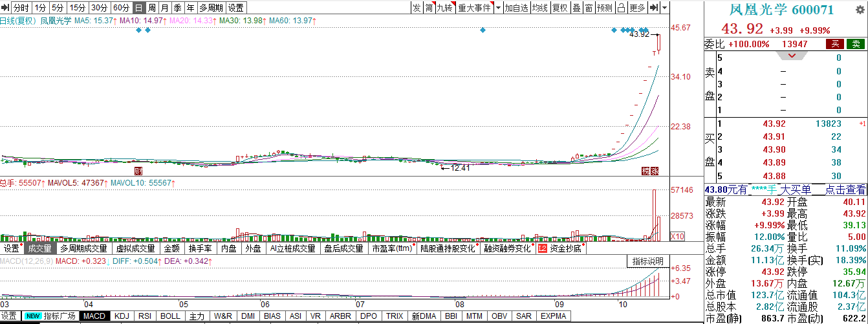Click the 指标说明 button
Image resolution: width=868 pixels, height=324 pixels.
pos(647,261)
